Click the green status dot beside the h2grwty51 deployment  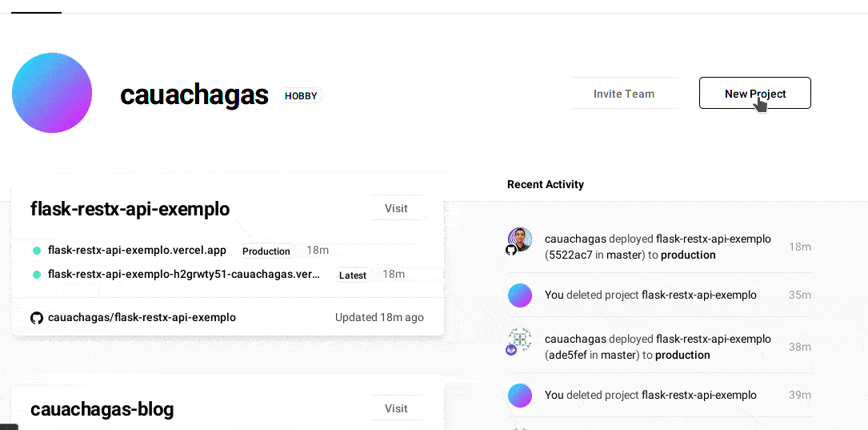point(36,275)
